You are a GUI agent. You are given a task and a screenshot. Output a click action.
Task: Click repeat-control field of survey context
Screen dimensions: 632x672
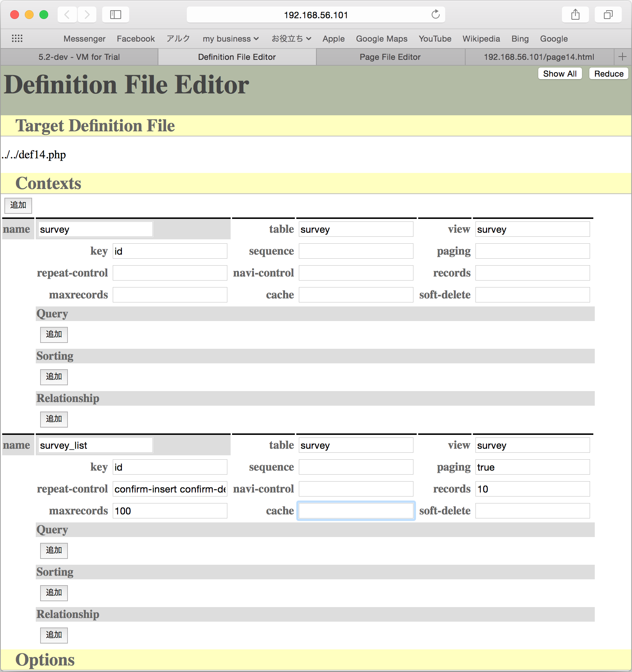[x=170, y=273]
